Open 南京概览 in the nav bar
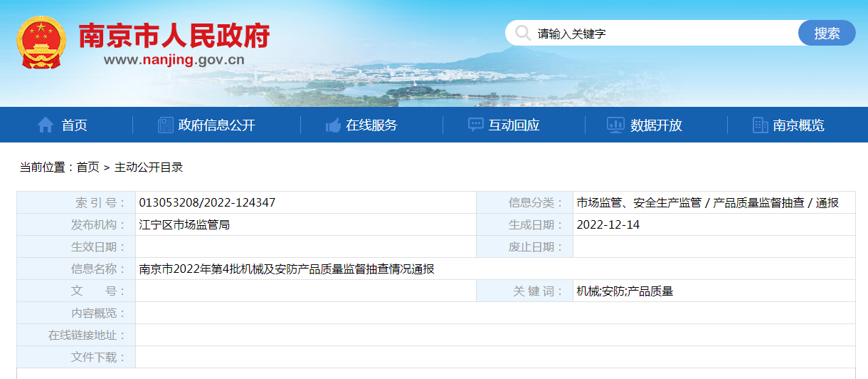This screenshot has width=868, height=379. [798, 125]
